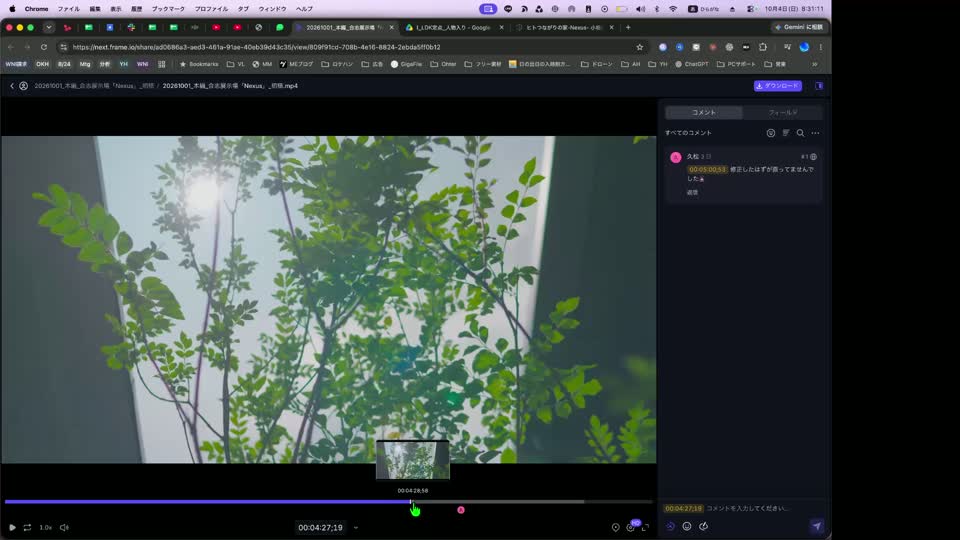Screen dimensions: 960x540
Task: Open the timecode format dropdown arrow
Action: tap(356, 528)
